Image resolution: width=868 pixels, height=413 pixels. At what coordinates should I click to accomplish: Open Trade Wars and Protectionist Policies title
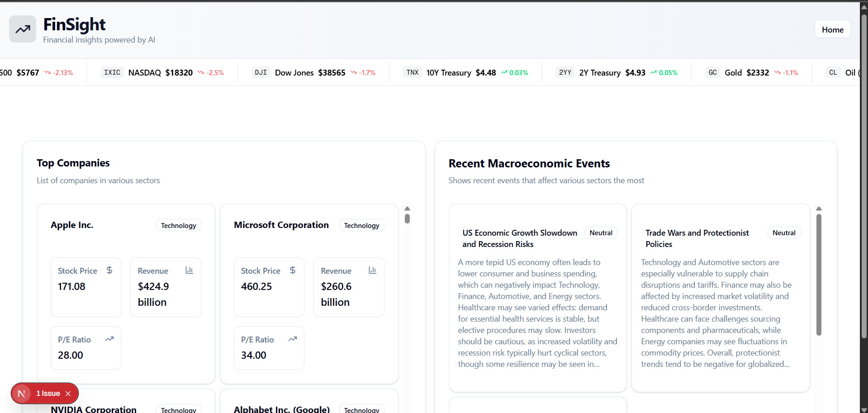[x=697, y=238]
